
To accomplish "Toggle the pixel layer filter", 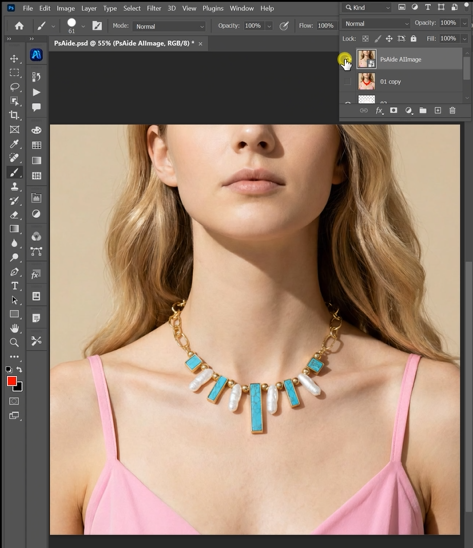I will pos(402,7).
